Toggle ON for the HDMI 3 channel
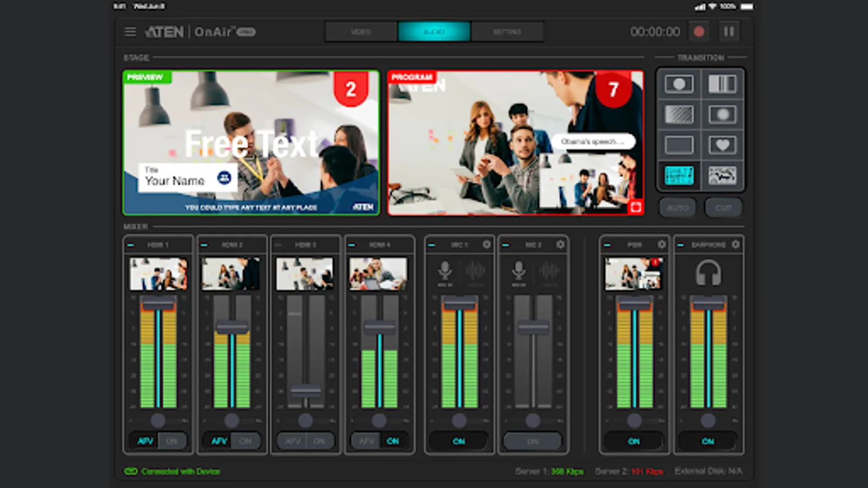Screen dimensions: 868x488 coord(320,441)
